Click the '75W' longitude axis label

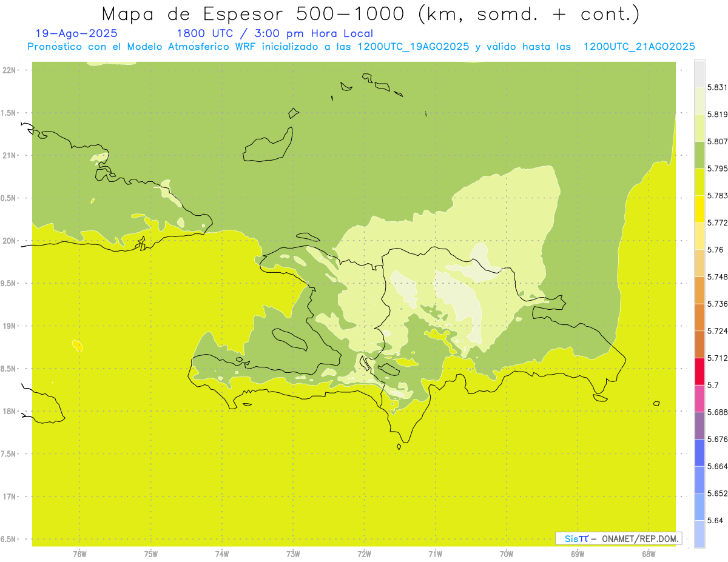(x=151, y=554)
